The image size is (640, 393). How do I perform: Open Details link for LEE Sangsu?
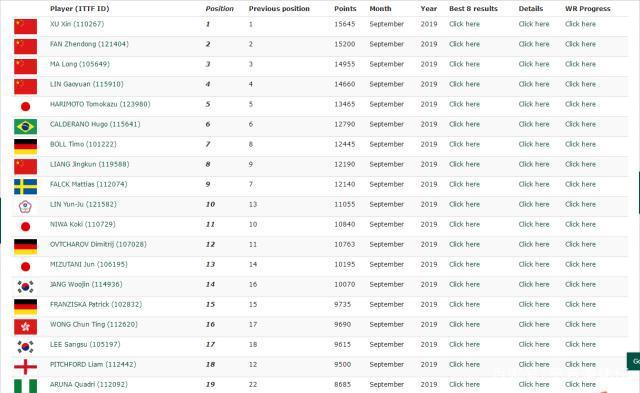[x=533, y=344]
